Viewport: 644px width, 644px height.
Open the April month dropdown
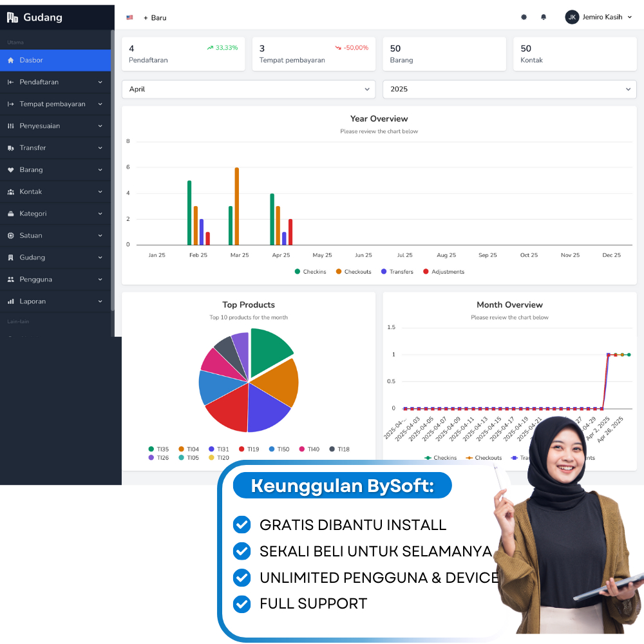click(x=249, y=89)
